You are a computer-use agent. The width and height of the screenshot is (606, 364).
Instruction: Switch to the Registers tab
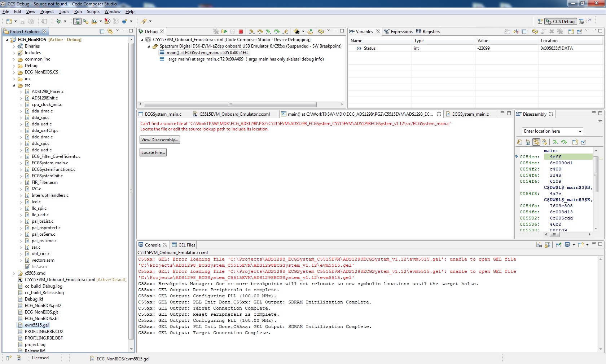pyautogui.click(x=428, y=32)
